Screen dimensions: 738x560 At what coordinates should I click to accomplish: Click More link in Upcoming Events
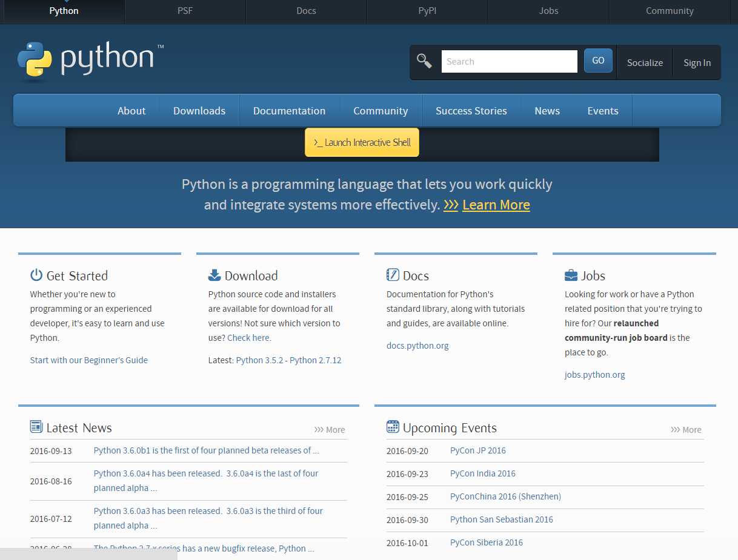[686, 429]
